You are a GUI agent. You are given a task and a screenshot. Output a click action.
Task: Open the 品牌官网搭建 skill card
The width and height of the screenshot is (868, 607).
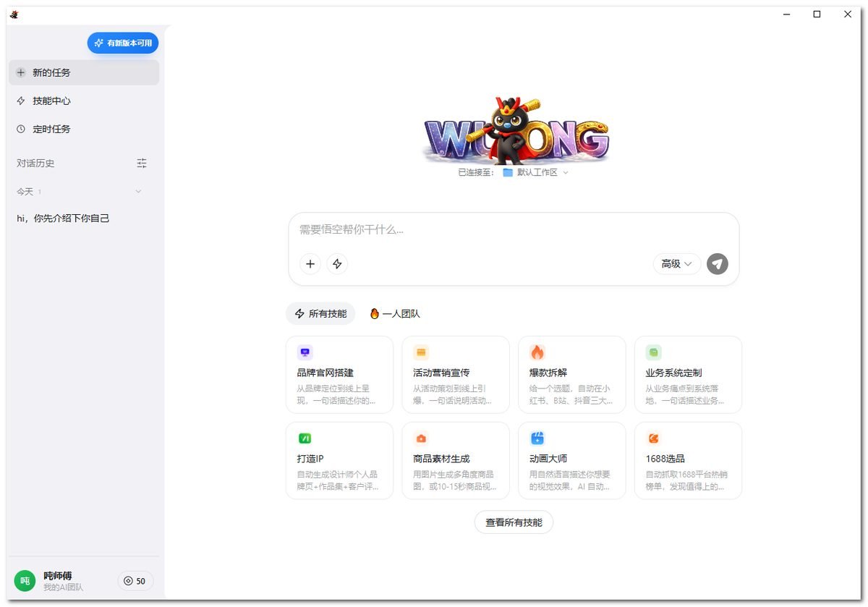(x=340, y=375)
